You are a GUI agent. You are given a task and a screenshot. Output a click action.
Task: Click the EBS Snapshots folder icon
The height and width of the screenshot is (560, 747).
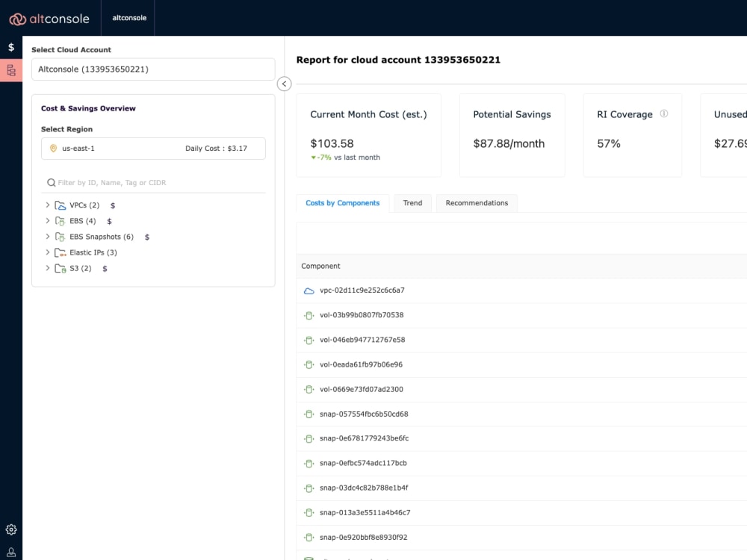pos(60,237)
